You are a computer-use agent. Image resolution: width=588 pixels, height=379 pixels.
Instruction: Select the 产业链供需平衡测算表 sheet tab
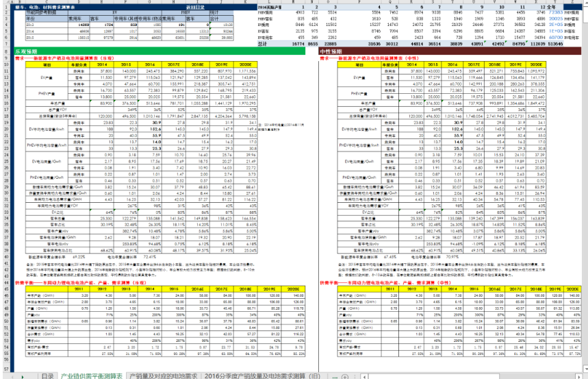[x=92, y=376]
